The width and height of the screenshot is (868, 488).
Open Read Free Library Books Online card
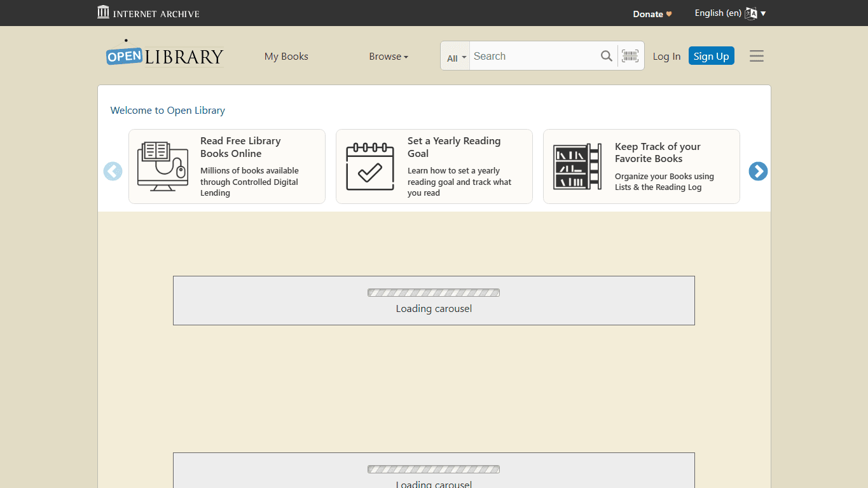tap(227, 166)
